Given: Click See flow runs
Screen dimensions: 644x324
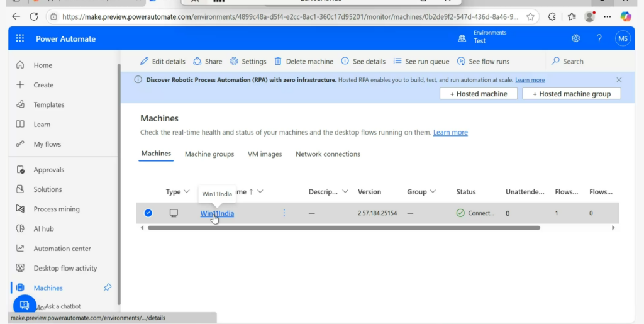Looking at the screenshot, I should click(x=484, y=61).
